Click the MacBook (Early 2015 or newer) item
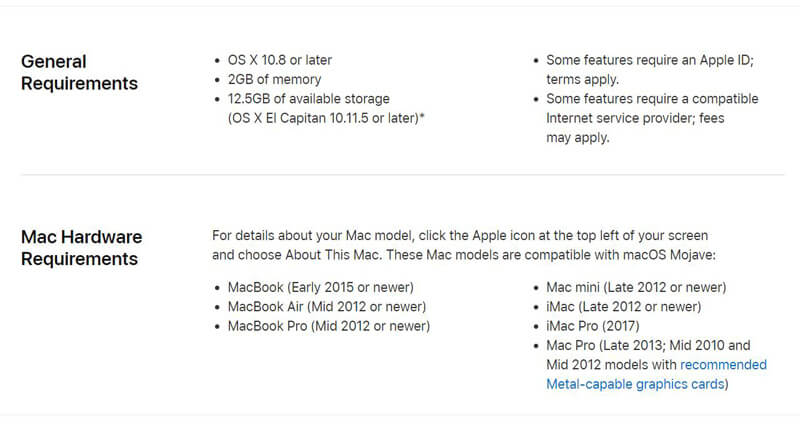Screen dimensions: 800x424 tap(320, 287)
